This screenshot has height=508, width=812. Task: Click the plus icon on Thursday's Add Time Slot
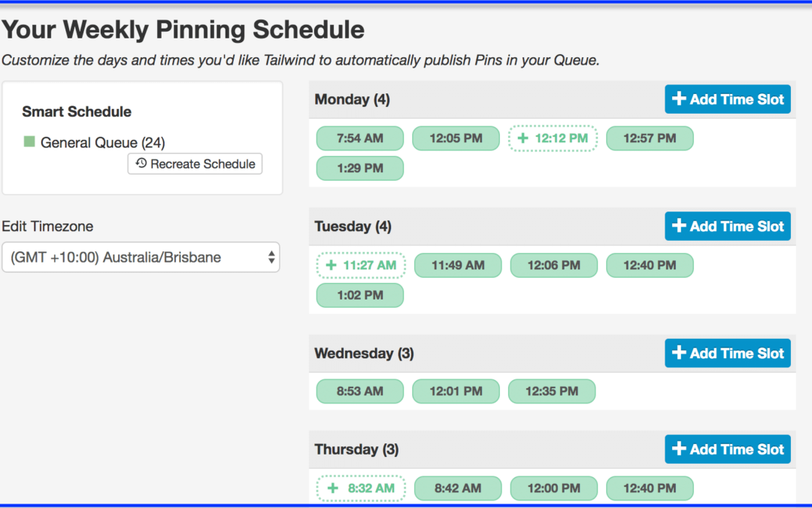[678, 449]
